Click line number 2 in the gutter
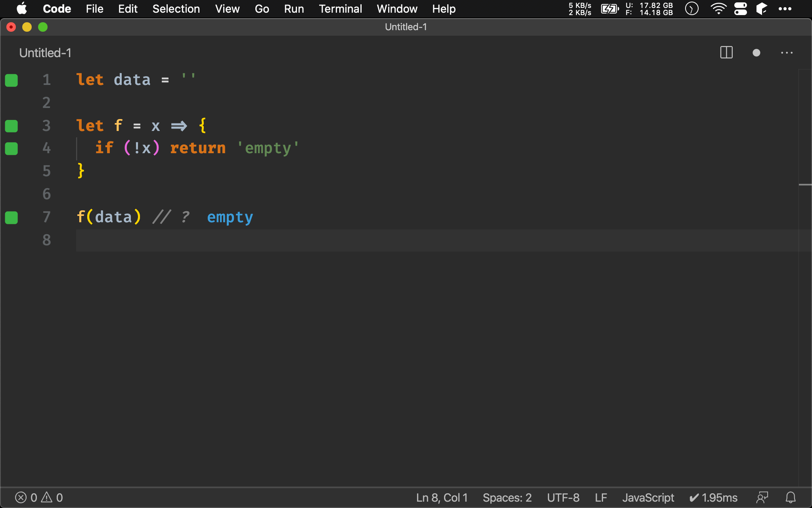 point(47,103)
